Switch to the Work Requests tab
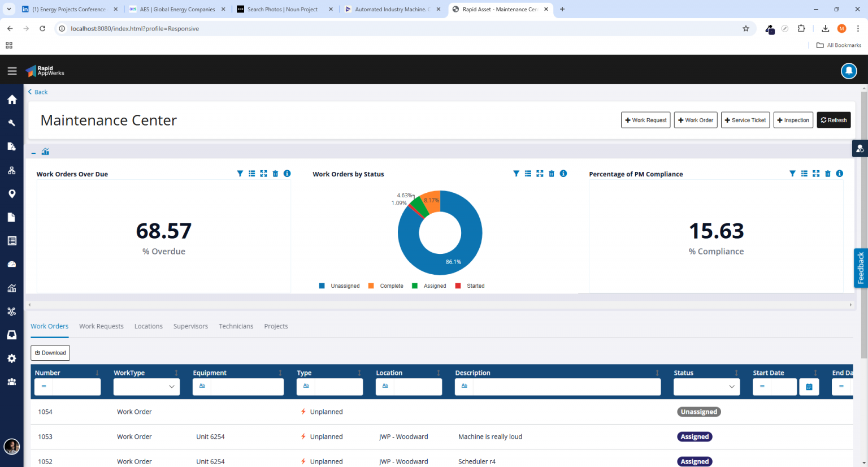 (101, 326)
